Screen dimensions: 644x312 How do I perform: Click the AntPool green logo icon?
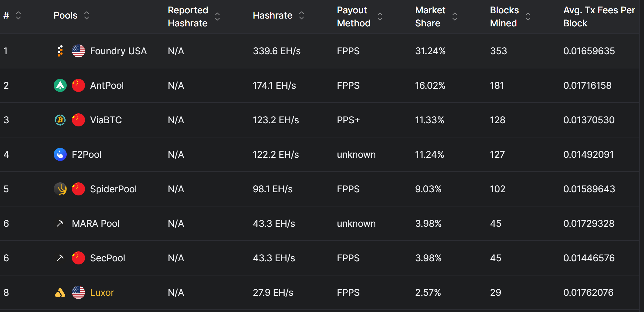[x=60, y=86]
